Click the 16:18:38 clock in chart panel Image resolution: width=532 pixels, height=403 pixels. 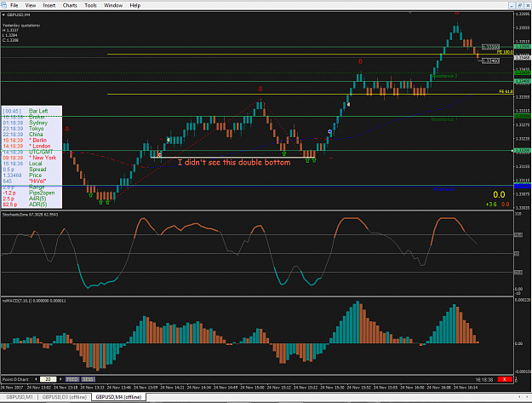click(483, 380)
